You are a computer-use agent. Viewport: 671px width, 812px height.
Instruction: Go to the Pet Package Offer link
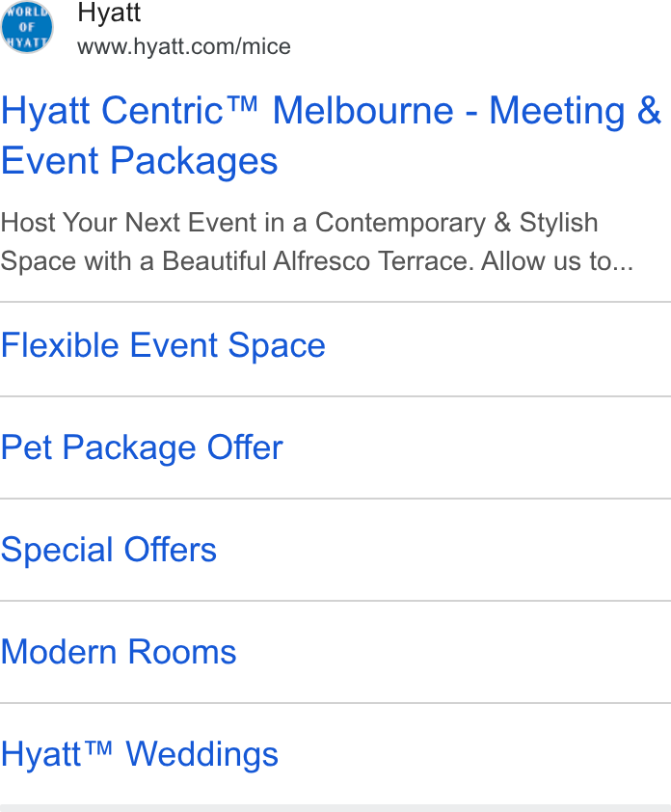(142, 447)
